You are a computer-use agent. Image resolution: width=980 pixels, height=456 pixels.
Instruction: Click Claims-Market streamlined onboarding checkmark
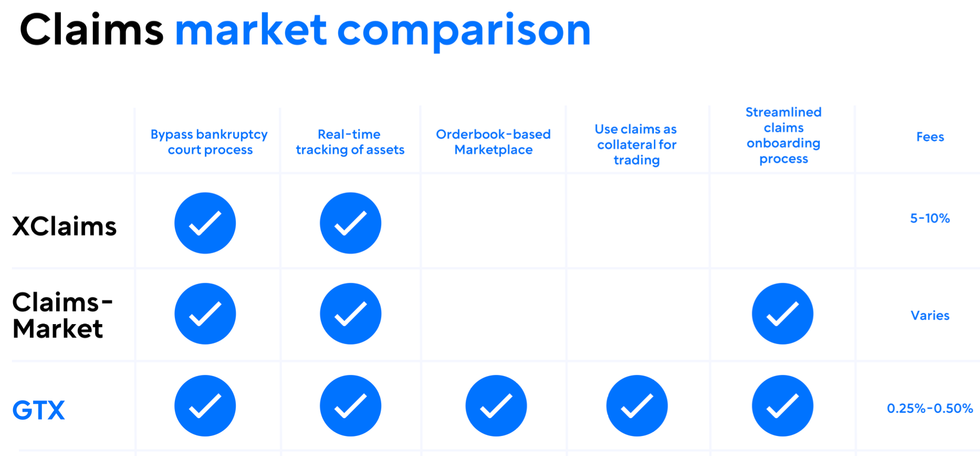(x=783, y=314)
